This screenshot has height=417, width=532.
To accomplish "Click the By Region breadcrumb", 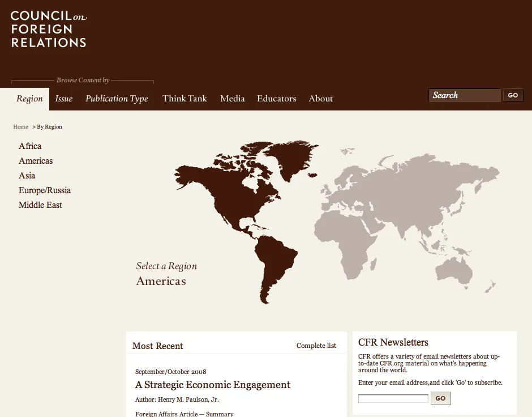I will (x=50, y=127).
